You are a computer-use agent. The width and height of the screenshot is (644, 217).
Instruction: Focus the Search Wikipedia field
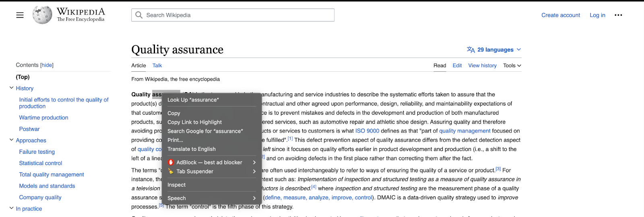[x=233, y=15]
